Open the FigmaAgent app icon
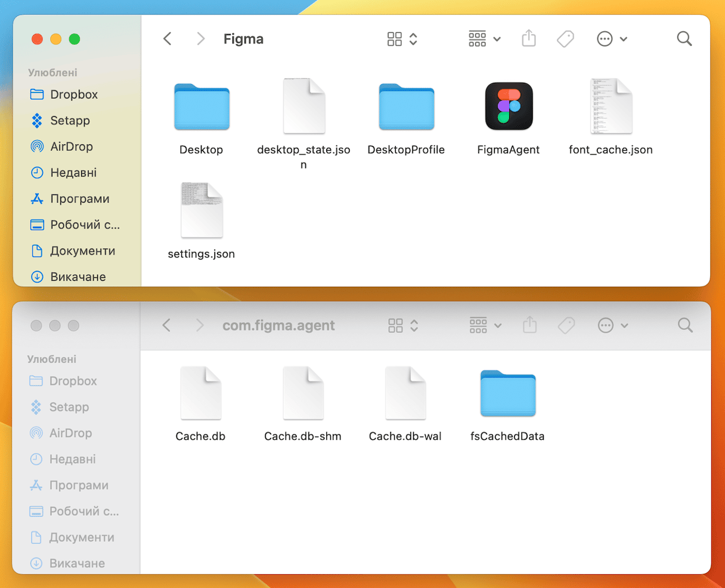The image size is (725, 588). [x=508, y=106]
